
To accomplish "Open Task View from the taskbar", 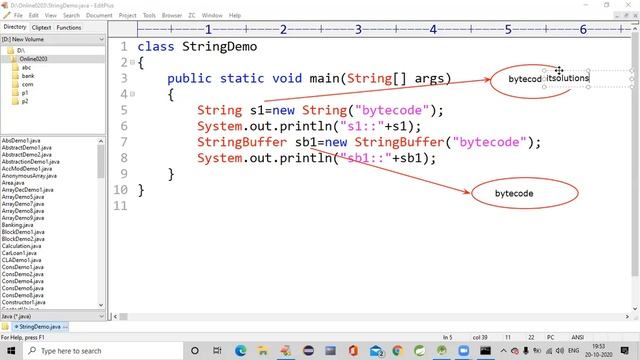I will tap(217, 351).
